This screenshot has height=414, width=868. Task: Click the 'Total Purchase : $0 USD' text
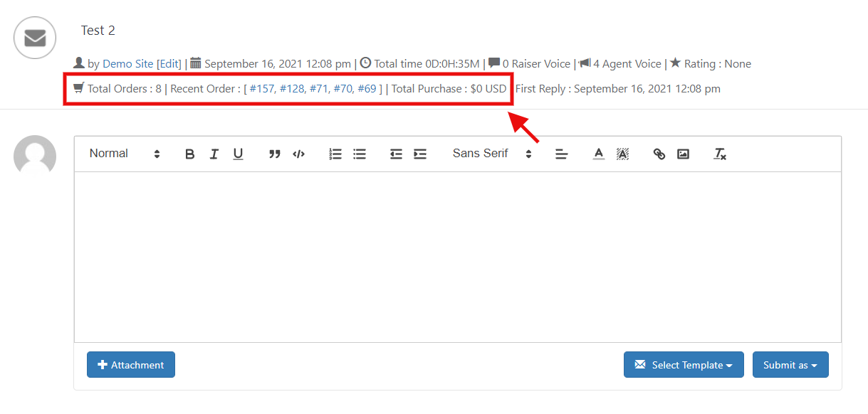(x=449, y=89)
